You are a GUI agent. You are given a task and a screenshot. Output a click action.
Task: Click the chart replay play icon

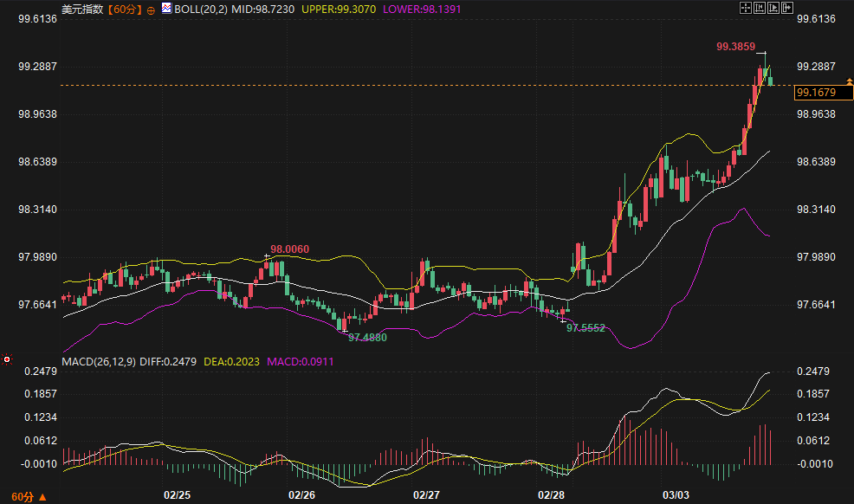pyautogui.click(x=773, y=8)
